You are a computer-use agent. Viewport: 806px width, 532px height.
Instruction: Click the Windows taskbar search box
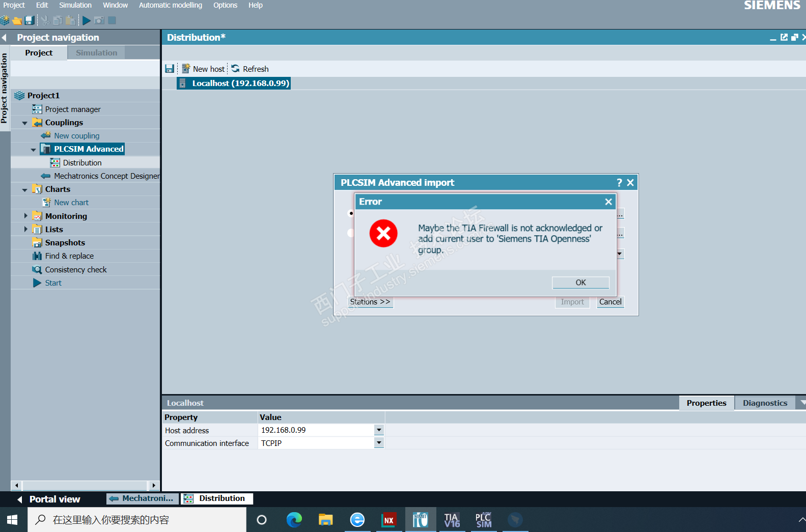136,520
